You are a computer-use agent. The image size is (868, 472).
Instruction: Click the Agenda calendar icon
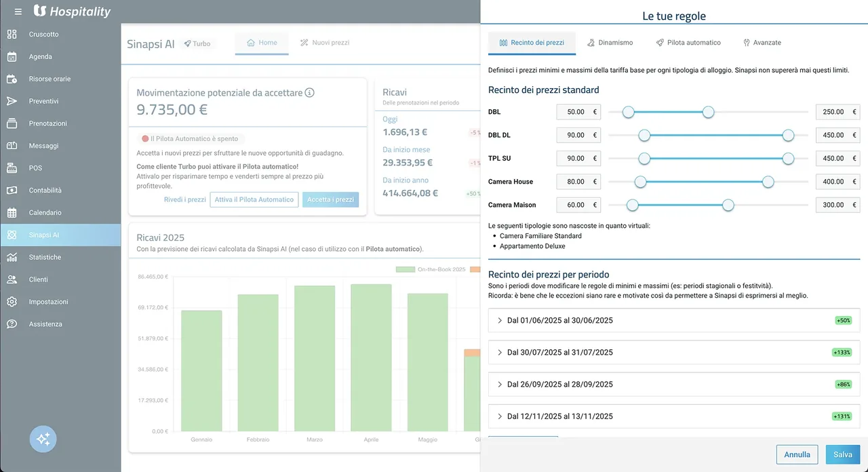click(x=12, y=56)
